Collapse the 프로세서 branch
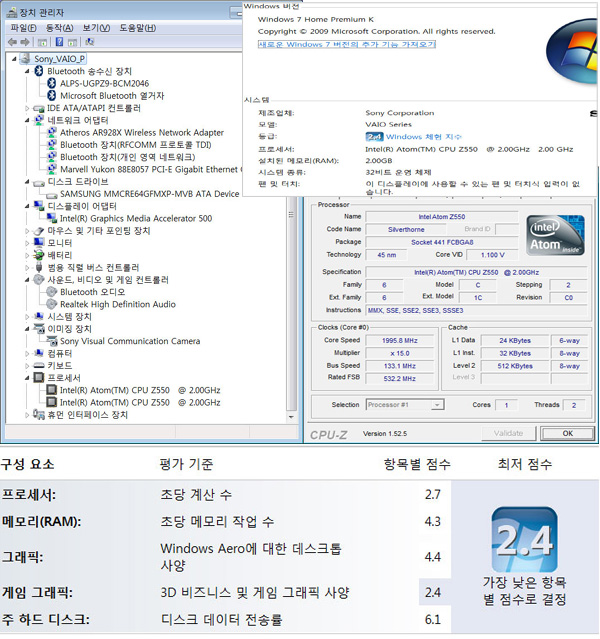The image size is (600, 639). point(27,378)
